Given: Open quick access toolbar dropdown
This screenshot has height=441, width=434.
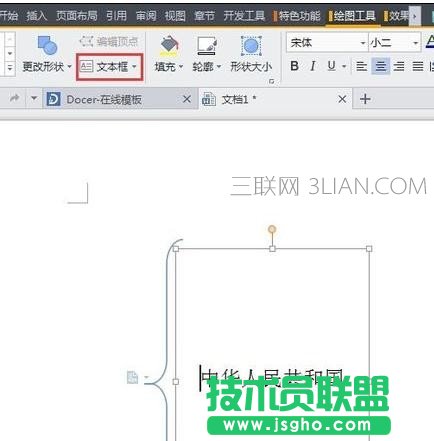Looking at the screenshot, I should [34, 98].
